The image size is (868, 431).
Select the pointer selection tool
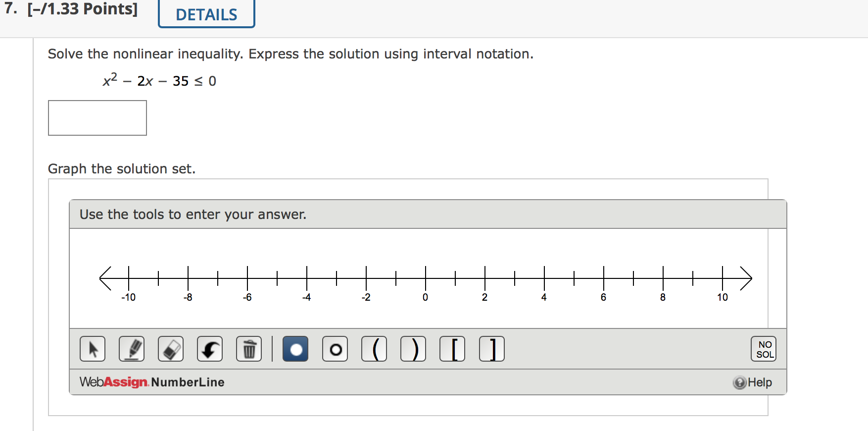(x=92, y=349)
